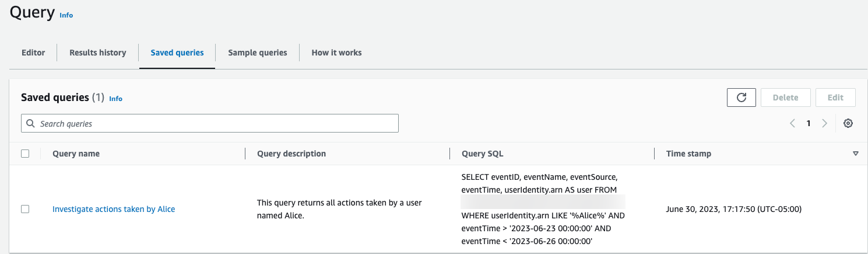Viewport: 868px width, 254px height.
Task: Open the Results history tab
Action: (x=97, y=53)
